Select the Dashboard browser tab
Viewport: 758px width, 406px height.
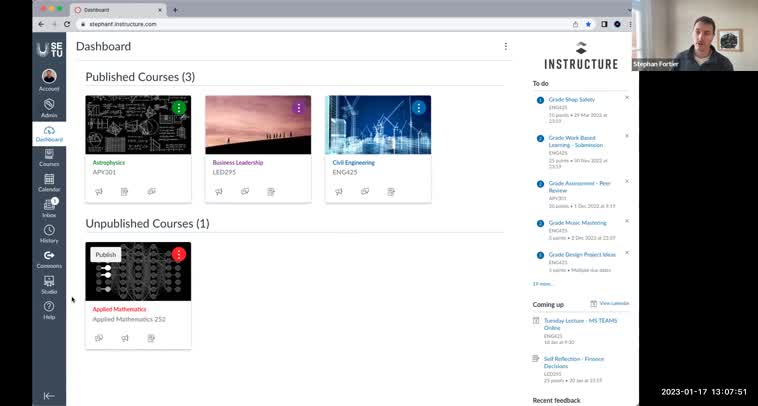point(118,10)
